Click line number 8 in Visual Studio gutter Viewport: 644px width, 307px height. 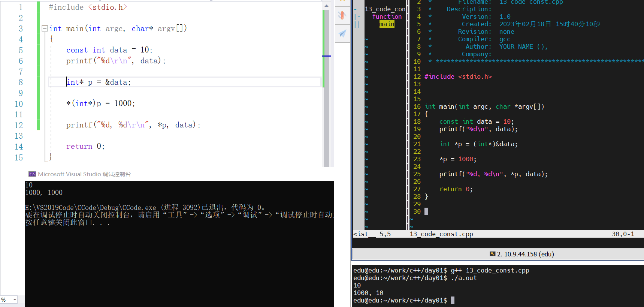pyautogui.click(x=21, y=82)
